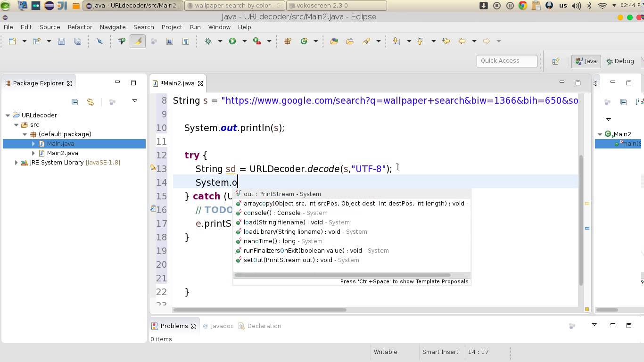Click the Quick Access search field
The height and width of the screenshot is (362, 644).
pos(507,60)
